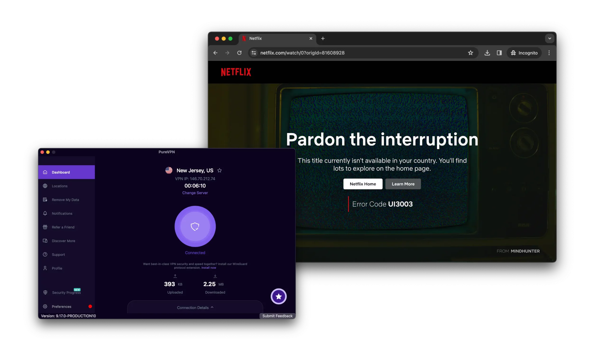
Task: Click the Notifications bell icon in sidebar
Action: tap(45, 213)
